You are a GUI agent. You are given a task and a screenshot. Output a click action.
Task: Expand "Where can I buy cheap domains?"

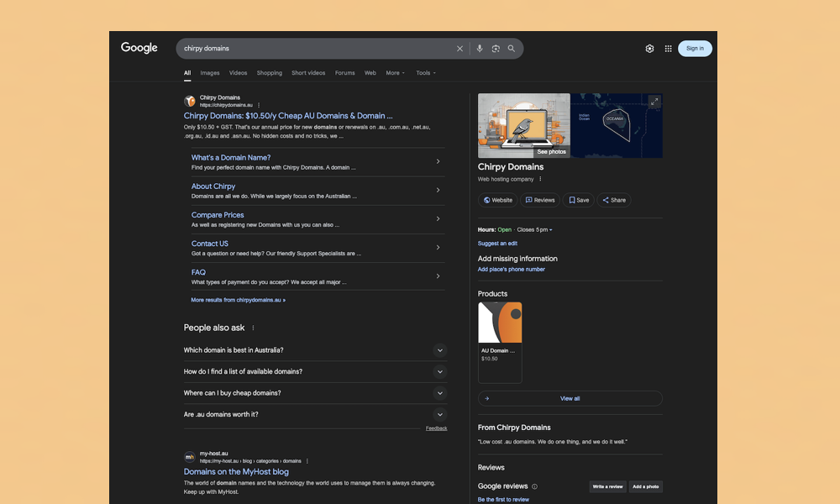tap(439, 393)
